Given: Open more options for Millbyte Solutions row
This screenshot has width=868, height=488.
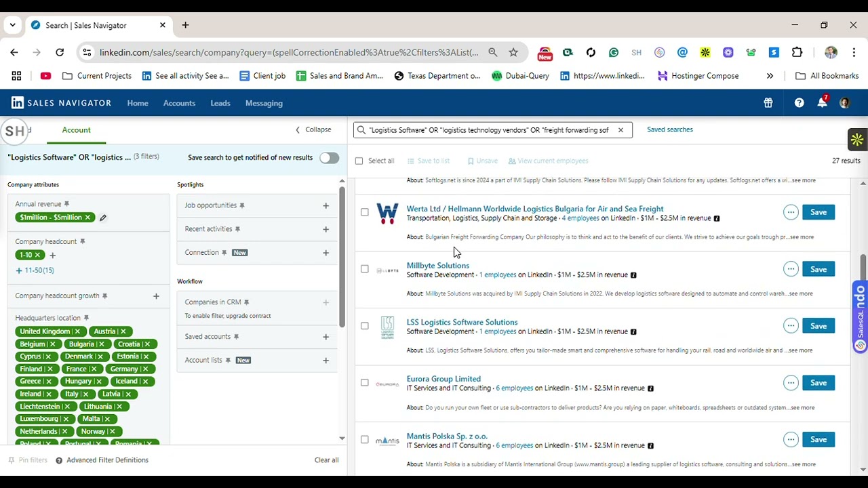Looking at the screenshot, I should point(791,269).
